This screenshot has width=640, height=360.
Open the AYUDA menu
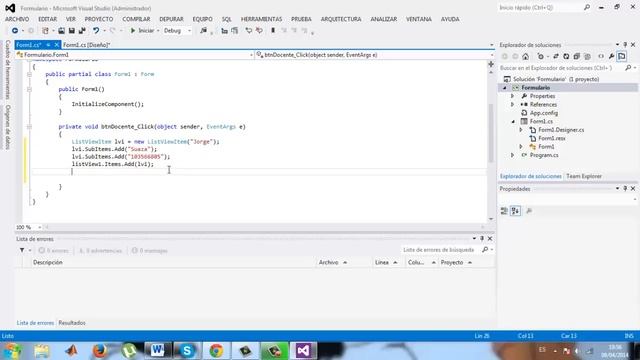450,19
